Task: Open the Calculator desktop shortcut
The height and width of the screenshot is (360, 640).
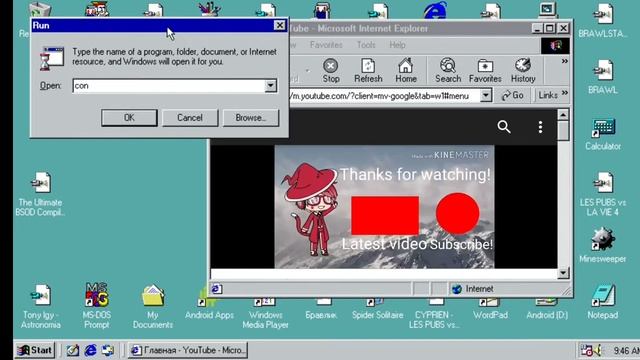Action: 603,134
